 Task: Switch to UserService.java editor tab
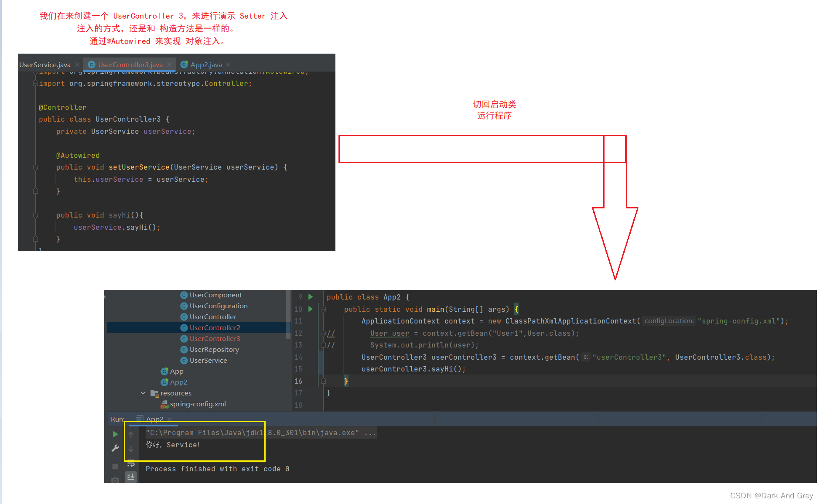coord(45,65)
